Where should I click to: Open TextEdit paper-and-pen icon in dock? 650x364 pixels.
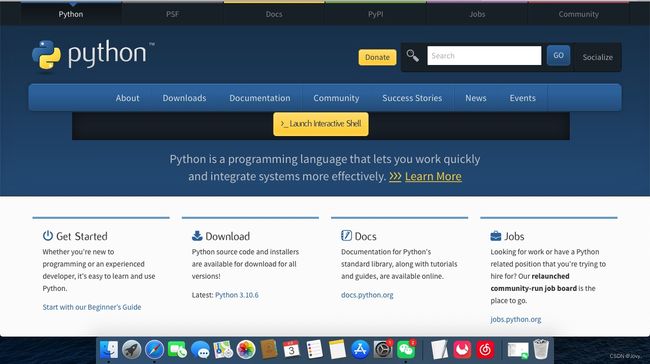click(439, 349)
